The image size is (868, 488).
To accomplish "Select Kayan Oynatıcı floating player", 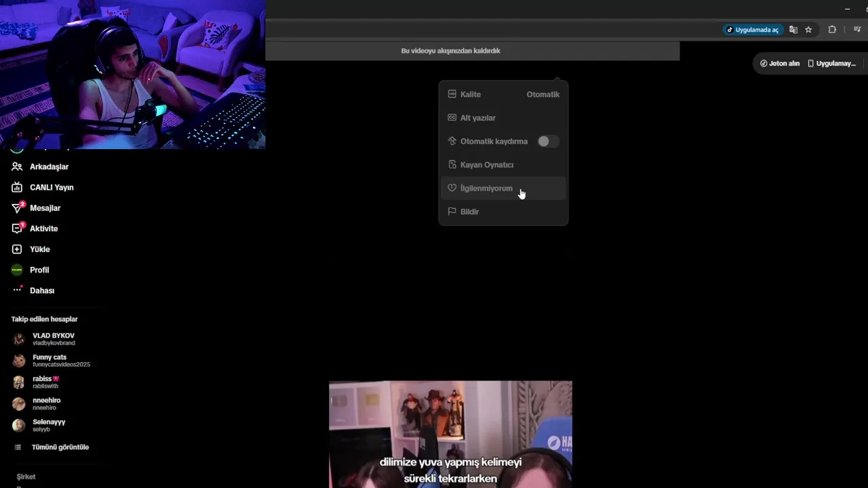I will click(503, 165).
